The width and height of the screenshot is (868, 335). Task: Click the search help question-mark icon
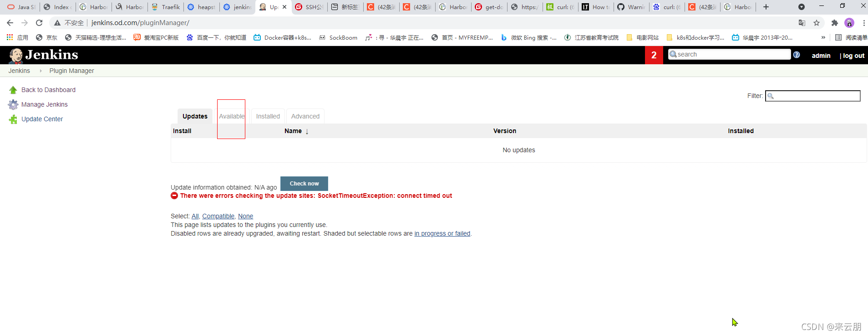point(797,55)
